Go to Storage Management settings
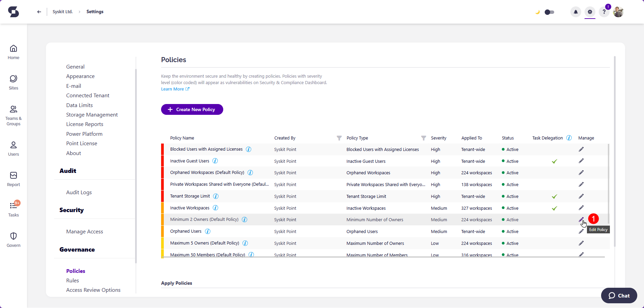 tap(92, 115)
